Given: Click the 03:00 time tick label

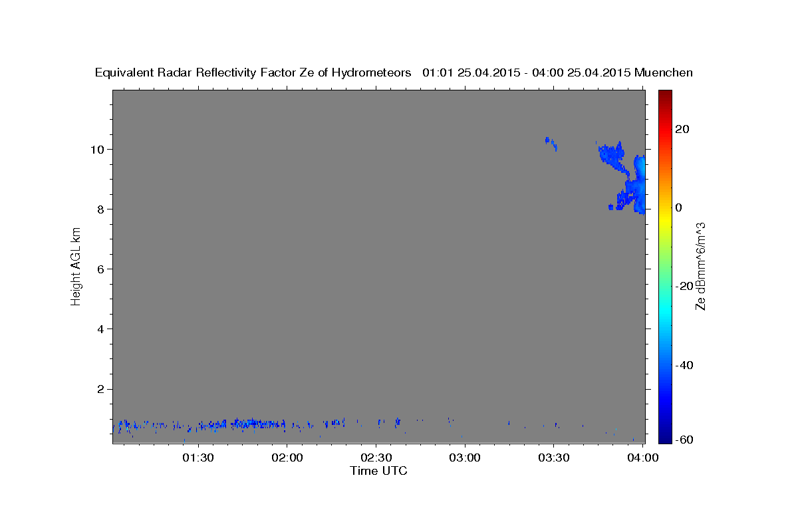Looking at the screenshot, I should 465,458.
